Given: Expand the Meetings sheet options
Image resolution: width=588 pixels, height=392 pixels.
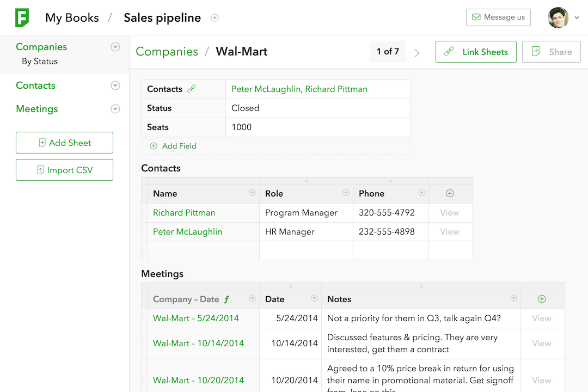Looking at the screenshot, I should coord(115,109).
